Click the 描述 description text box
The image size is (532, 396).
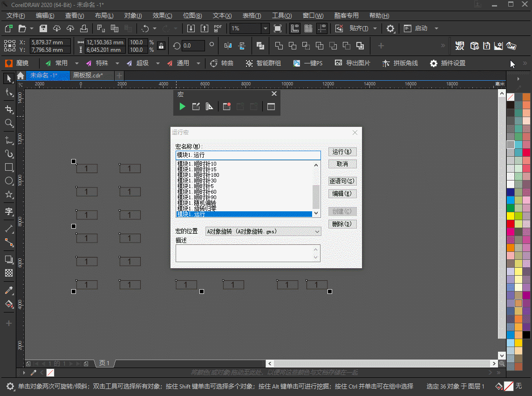[248, 253]
